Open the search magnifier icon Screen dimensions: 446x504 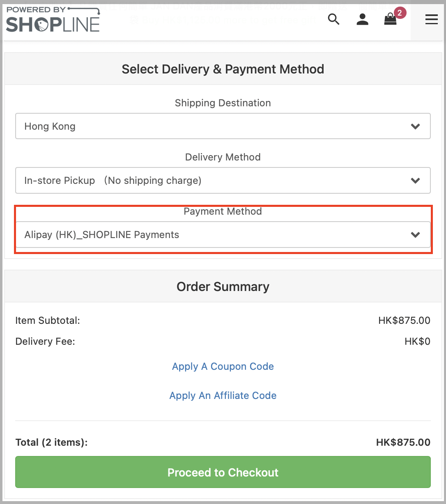(334, 19)
